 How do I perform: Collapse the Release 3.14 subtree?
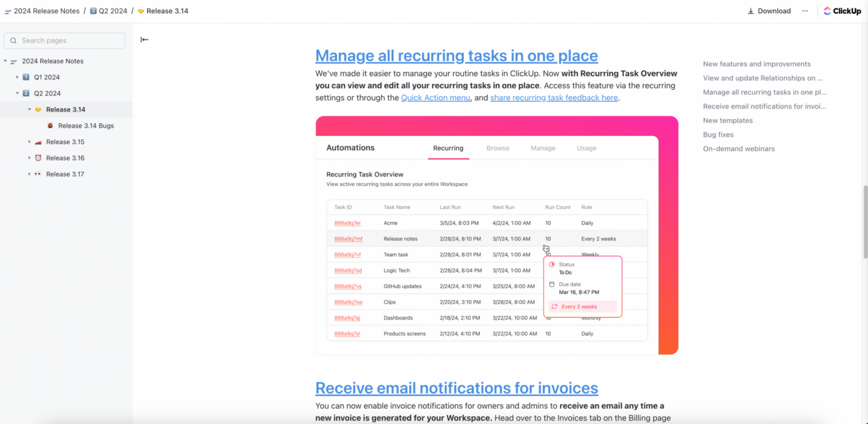tap(29, 109)
